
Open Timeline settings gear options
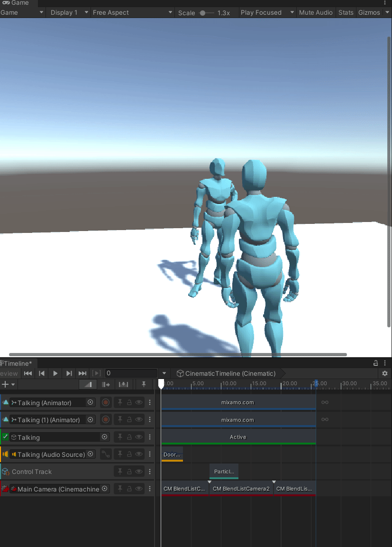point(385,373)
